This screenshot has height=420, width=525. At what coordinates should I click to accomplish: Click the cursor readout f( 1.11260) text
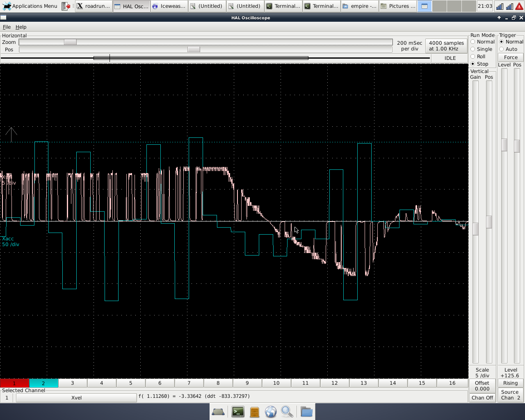194,396
